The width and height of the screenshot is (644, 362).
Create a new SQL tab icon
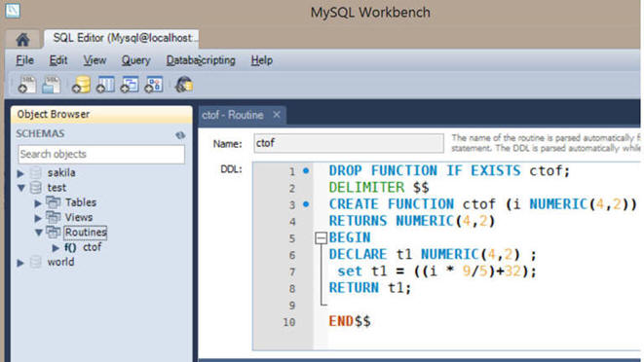(27, 85)
